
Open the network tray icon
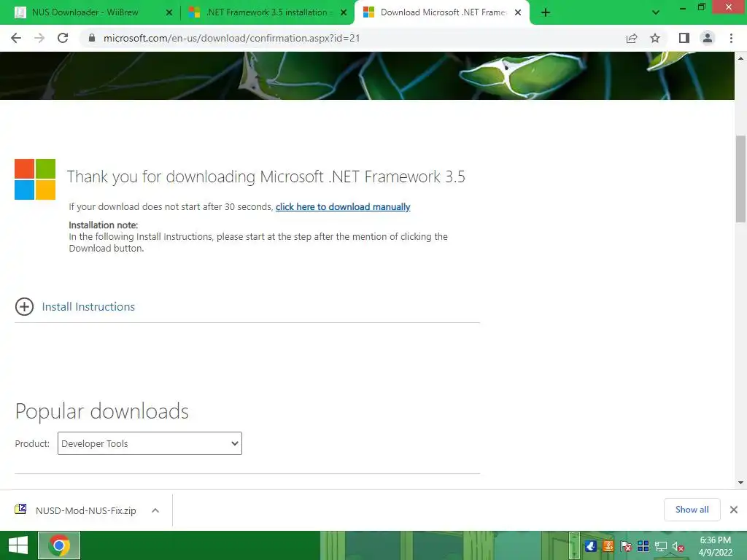(661, 547)
